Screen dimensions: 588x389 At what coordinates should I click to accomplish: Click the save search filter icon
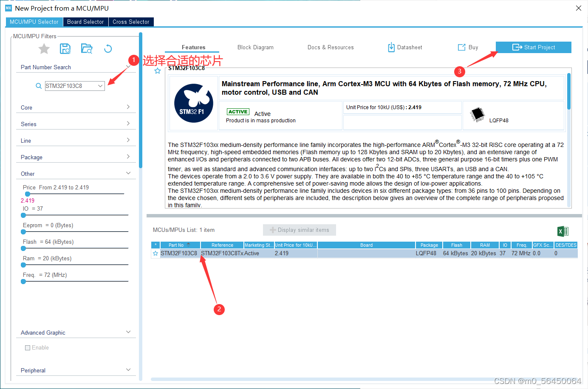65,49
